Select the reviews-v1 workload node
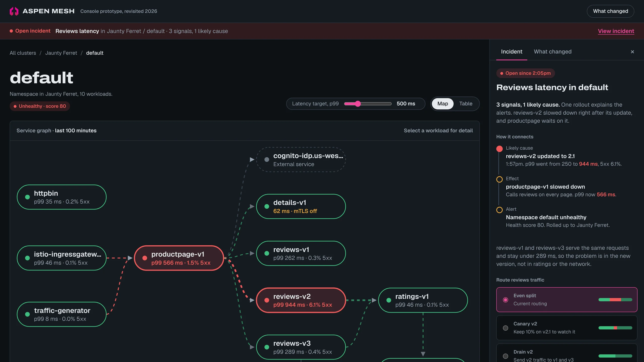 (x=301, y=253)
